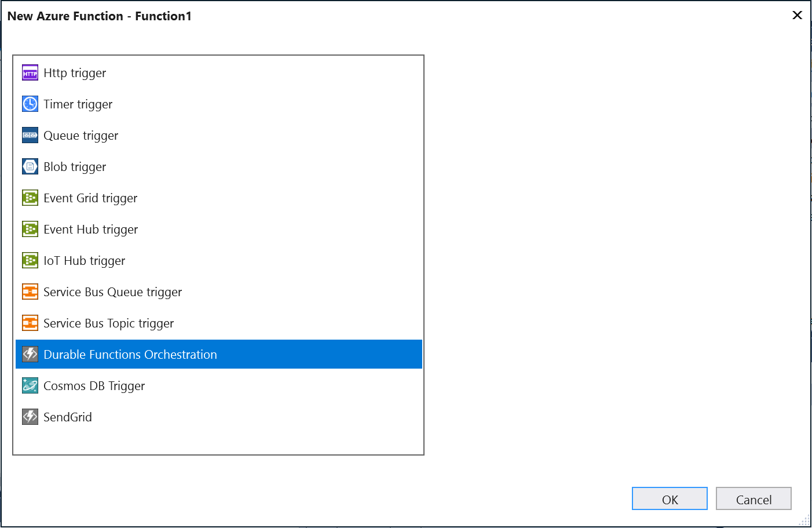Image resolution: width=812 pixels, height=528 pixels.
Task: Choose Cosmos DB Trigger from list
Action: pyautogui.click(x=219, y=386)
